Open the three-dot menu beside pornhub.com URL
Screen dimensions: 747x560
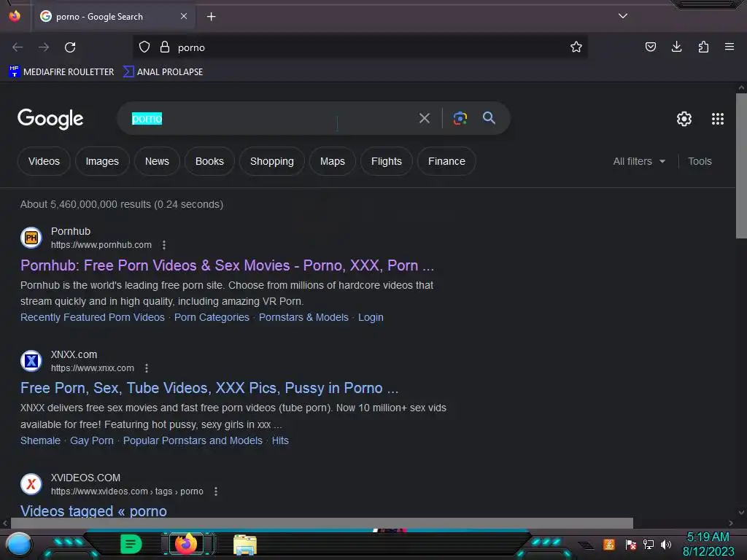[164, 245]
